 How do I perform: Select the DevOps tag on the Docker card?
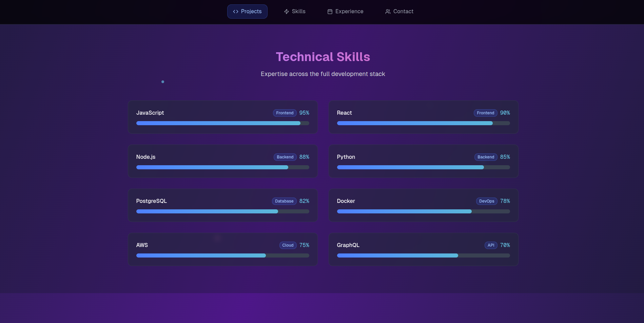point(486,201)
